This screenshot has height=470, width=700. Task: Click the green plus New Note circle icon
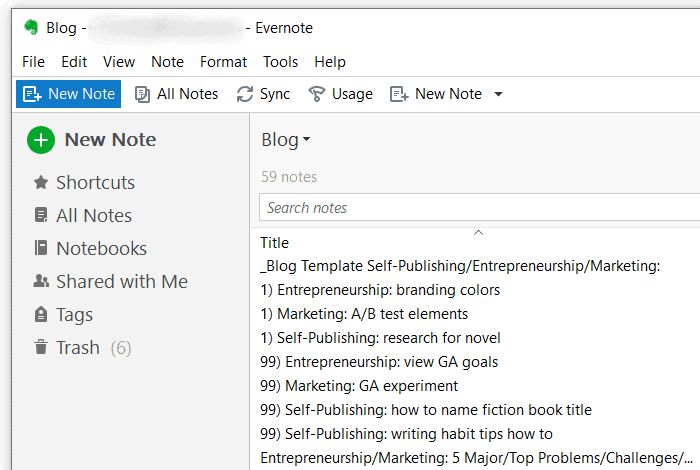click(x=41, y=140)
